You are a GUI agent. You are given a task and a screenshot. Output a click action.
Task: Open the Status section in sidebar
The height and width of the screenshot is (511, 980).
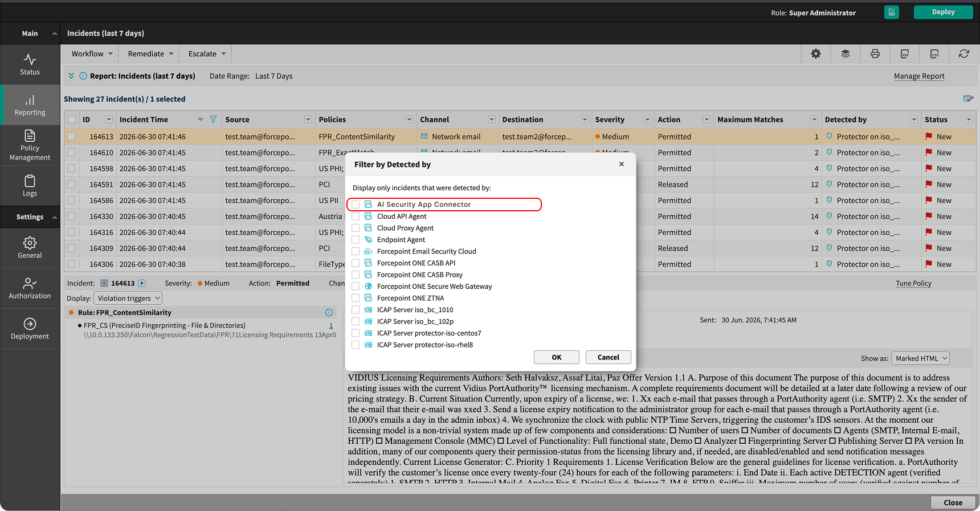30,64
